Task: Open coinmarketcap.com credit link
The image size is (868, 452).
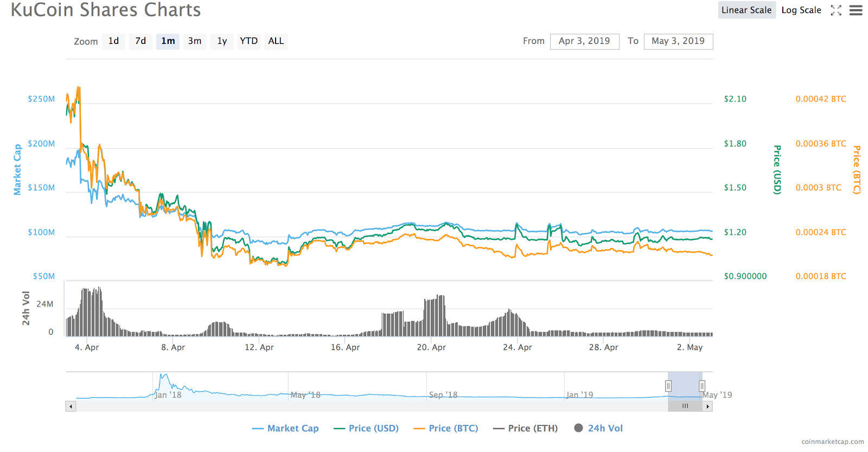Action: point(833,442)
